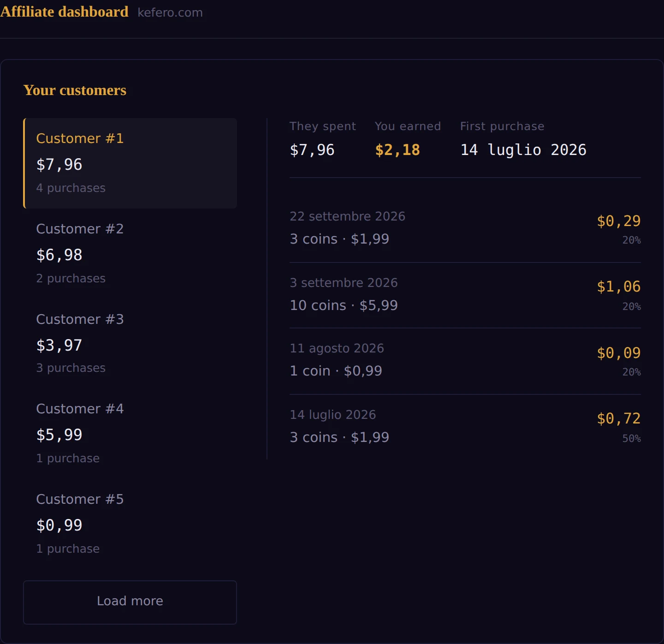Select the "10 coins · $5,99" line

point(344,305)
